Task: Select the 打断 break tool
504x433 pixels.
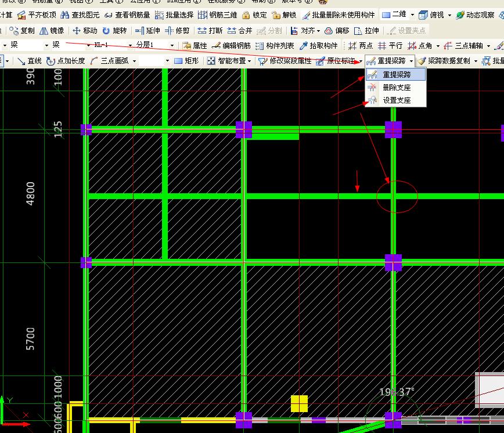Action: tap(210, 31)
